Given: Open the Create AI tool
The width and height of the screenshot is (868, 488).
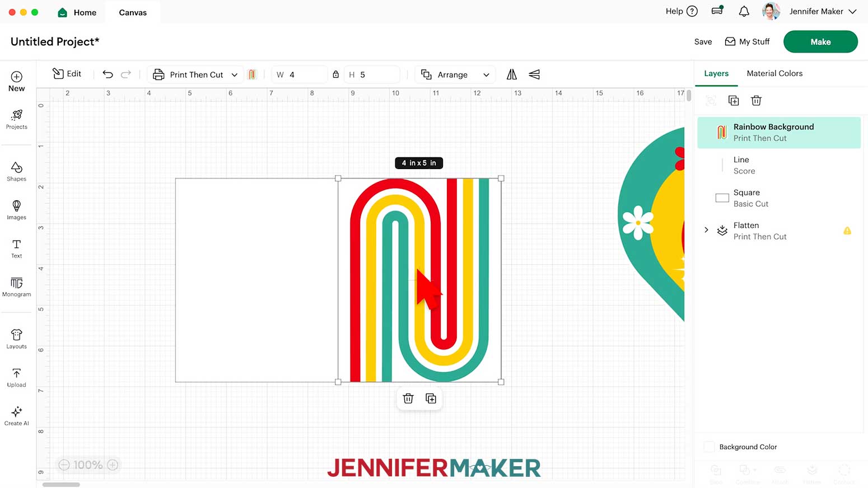Looking at the screenshot, I should [x=17, y=416].
